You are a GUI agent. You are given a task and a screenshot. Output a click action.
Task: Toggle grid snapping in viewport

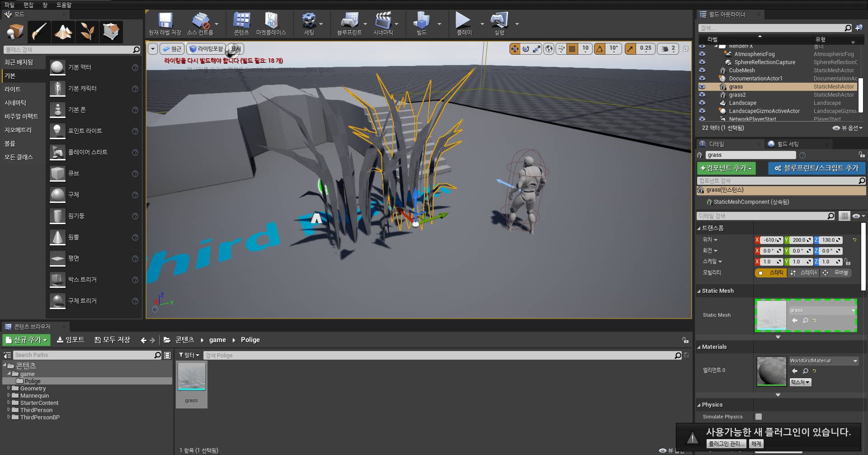(x=572, y=49)
